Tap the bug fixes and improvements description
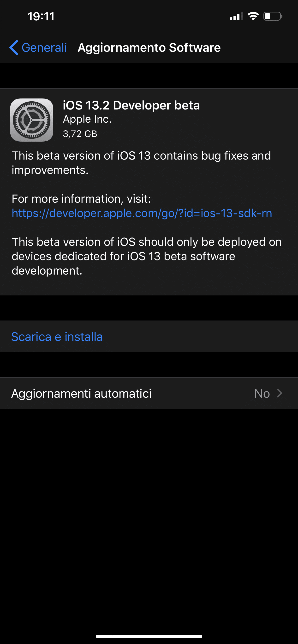The width and height of the screenshot is (298, 644). tap(141, 163)
